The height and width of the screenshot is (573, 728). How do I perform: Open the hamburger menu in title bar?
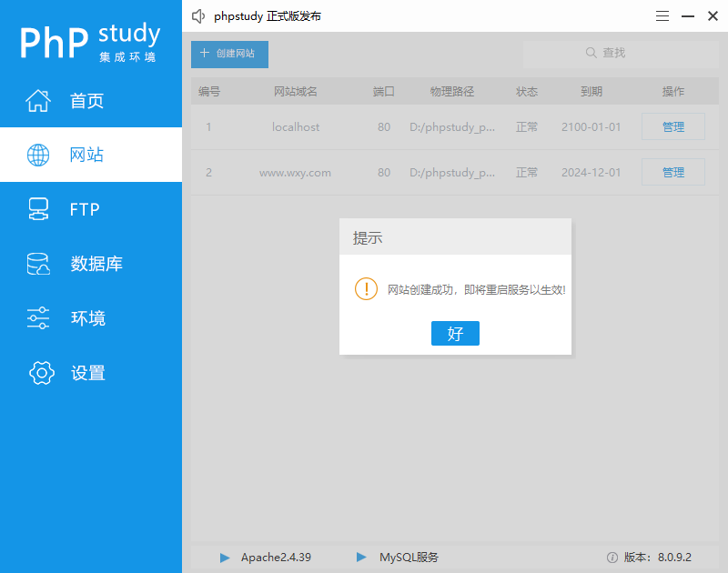(x=662, y=15)
